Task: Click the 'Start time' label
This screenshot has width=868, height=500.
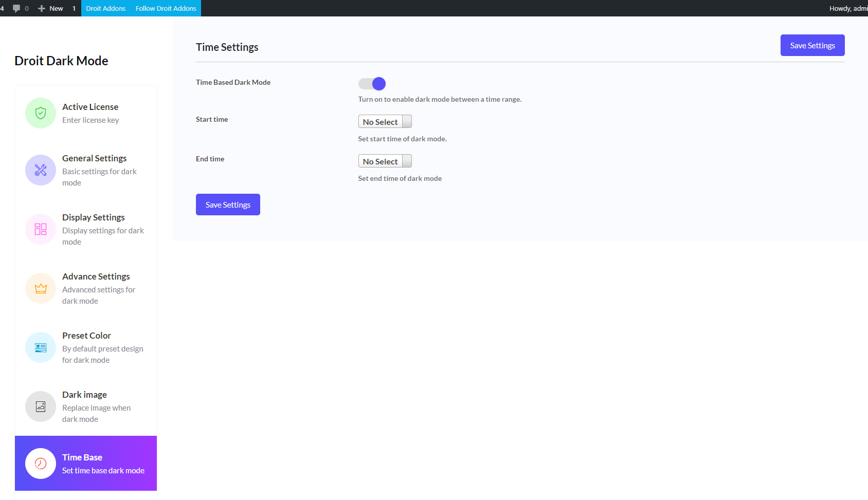Action: click(212, 119)
